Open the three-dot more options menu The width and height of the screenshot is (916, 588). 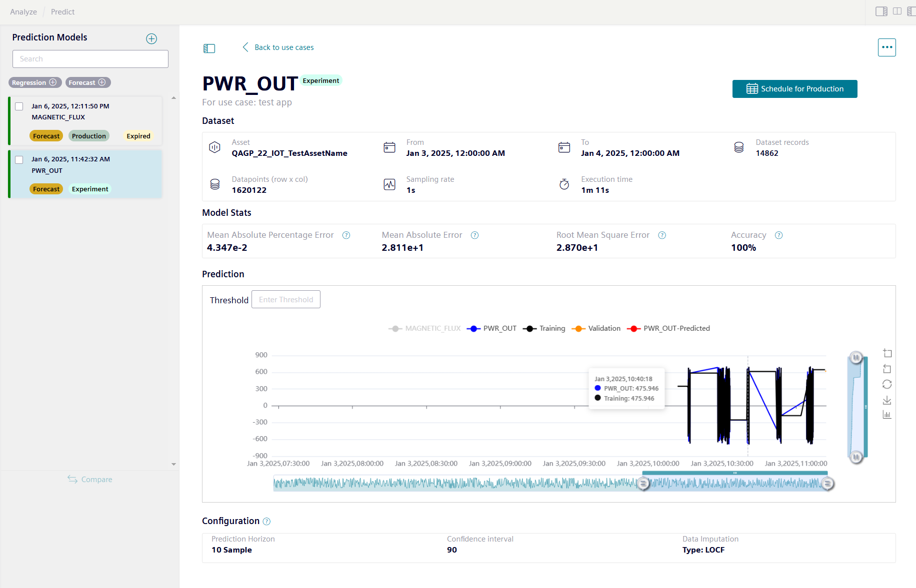coord(886,47)
